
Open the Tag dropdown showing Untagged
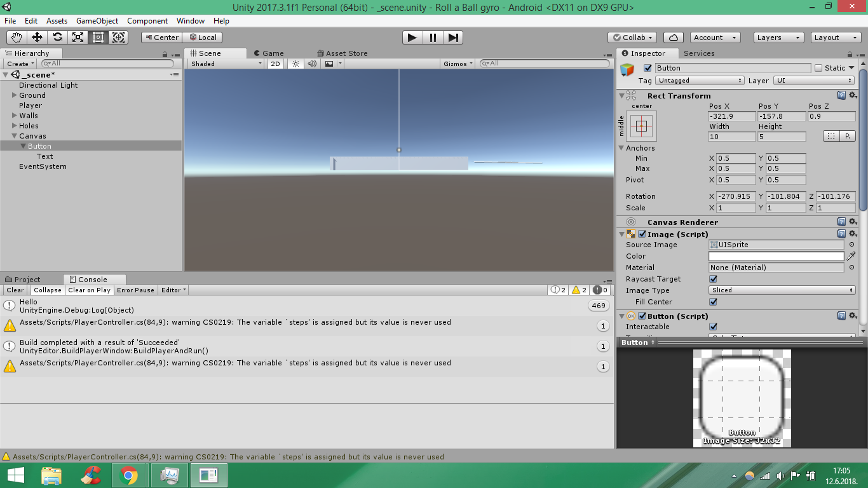(700, 81)
